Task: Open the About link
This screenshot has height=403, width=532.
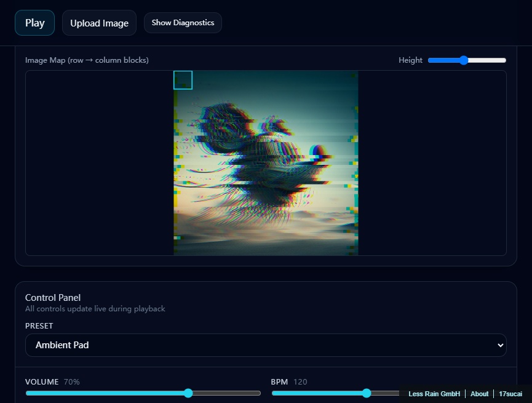Action: click(479, 394)
